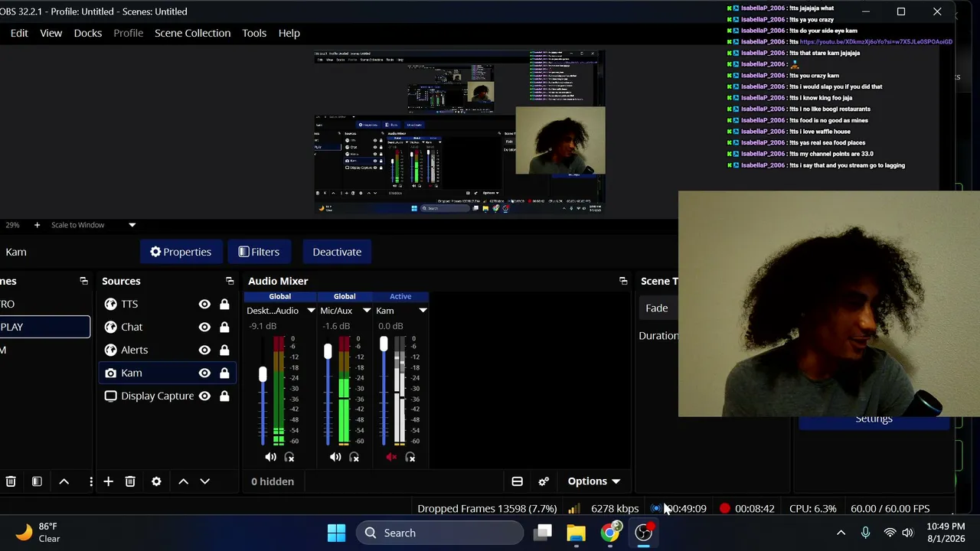This screenshot has height=551, width=980.
Task: Open source properties gear in the Sources toolbar
Action: pyautogui.click(x=156, y=481)
